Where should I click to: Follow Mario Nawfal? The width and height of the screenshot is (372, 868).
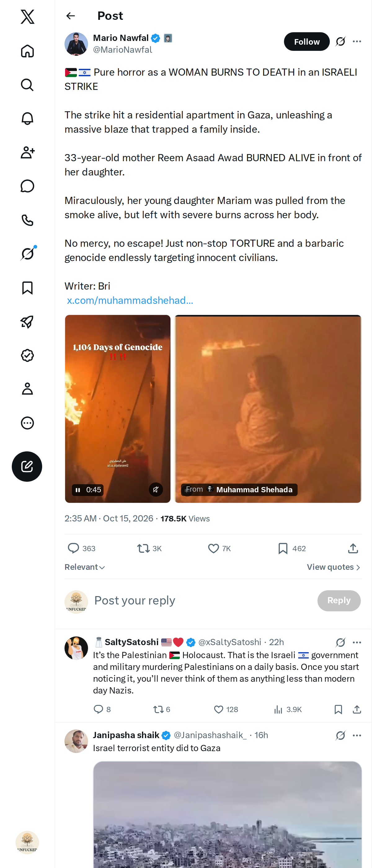(307, 42)
